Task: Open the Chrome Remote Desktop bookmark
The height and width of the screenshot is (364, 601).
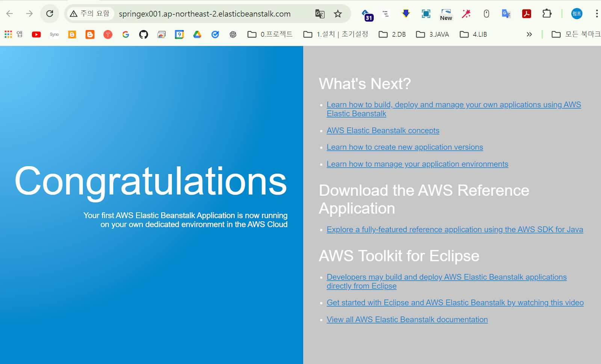Action: pos(162,35)
